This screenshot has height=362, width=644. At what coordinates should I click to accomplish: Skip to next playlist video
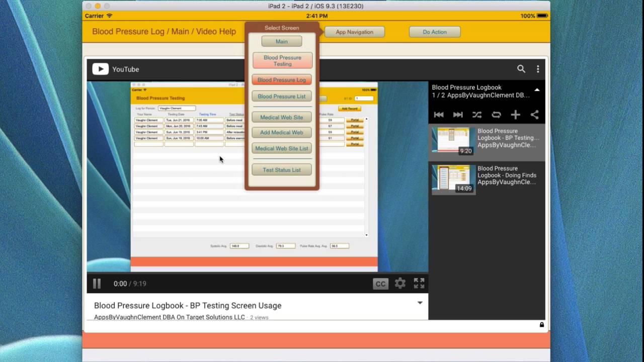[x=458, y=115]
